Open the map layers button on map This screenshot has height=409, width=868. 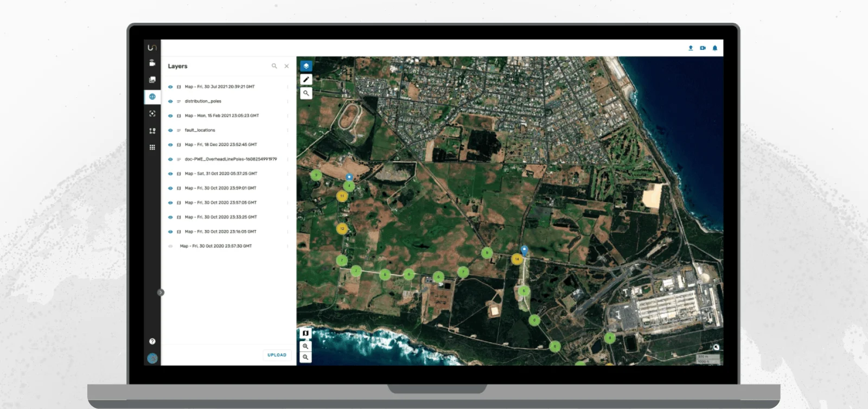click(306, 66)
